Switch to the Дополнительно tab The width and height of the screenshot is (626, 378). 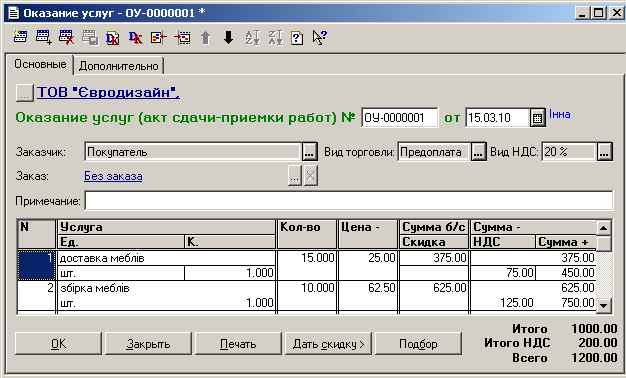tap(119, 66)
